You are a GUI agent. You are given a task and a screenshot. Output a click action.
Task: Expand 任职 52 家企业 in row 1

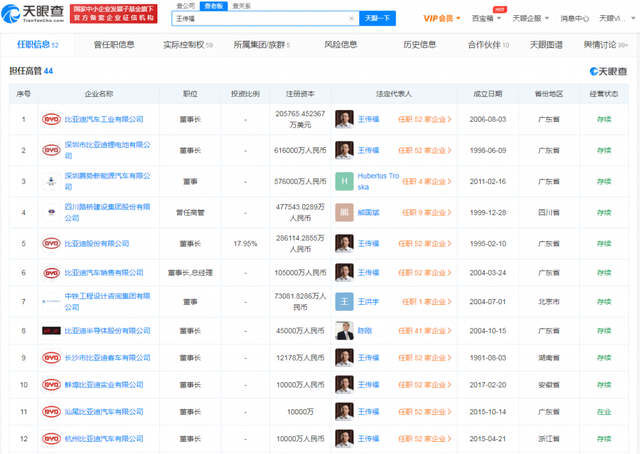point(424,119)
